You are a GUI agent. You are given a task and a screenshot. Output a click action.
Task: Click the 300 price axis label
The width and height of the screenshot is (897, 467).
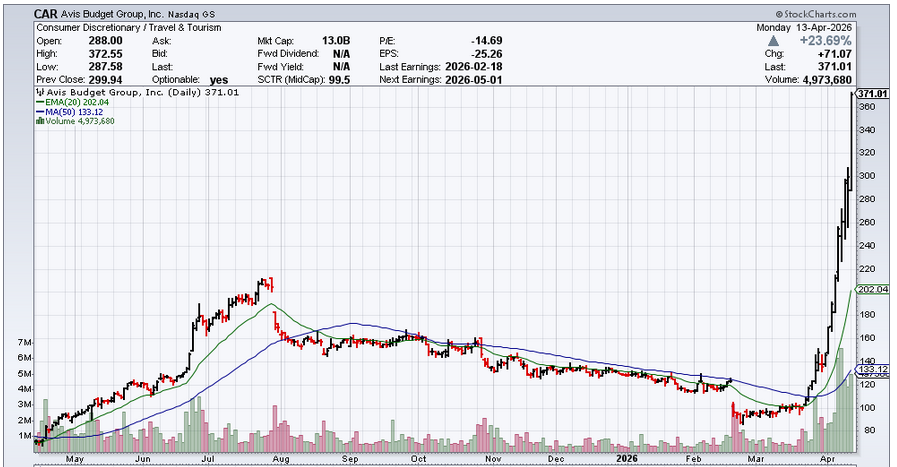(x=867, y=176)
